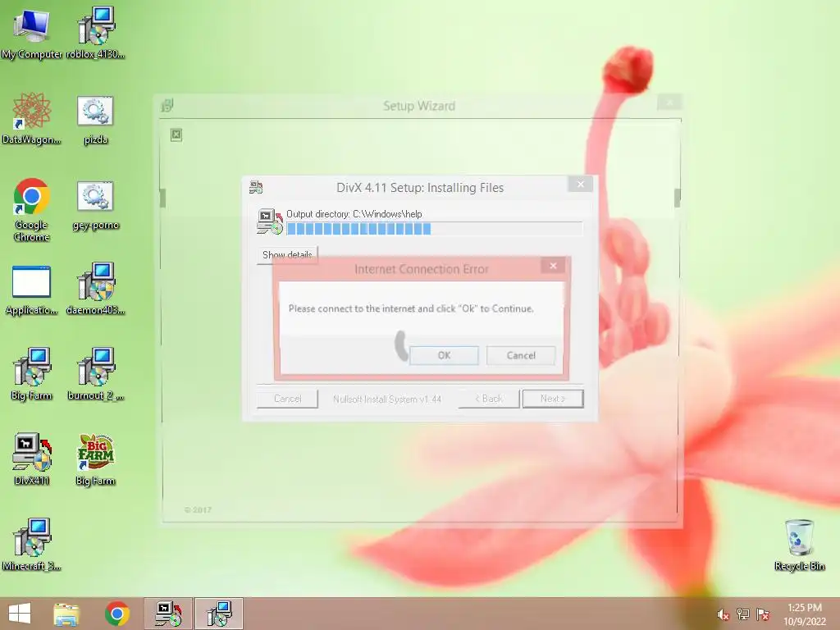Viewport: 840px width, 630px height.
Task: Select the pizda file icon
Action: click(x=95, y=119)
